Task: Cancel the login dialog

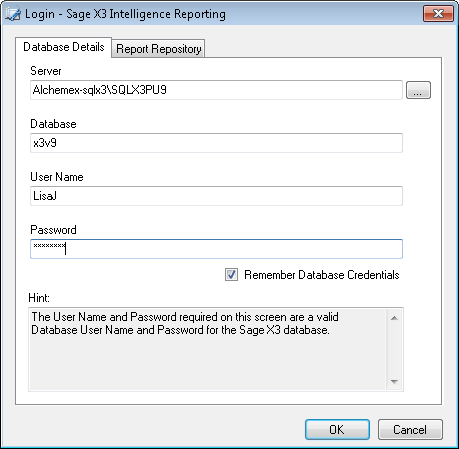Action: click(x=410, y=430)
